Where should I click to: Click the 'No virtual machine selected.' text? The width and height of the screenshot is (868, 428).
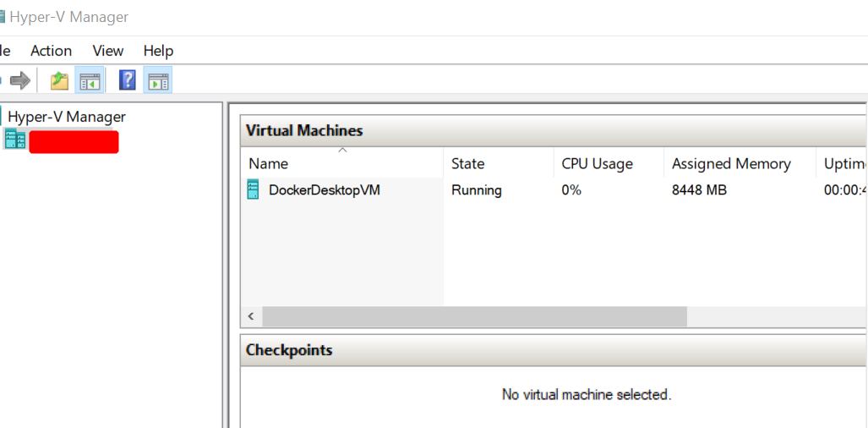[587, 395]
